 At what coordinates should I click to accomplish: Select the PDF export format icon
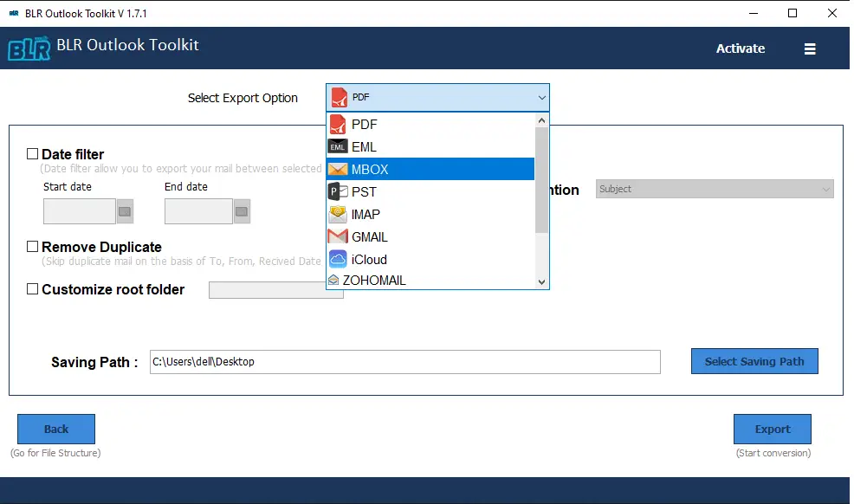339,124
